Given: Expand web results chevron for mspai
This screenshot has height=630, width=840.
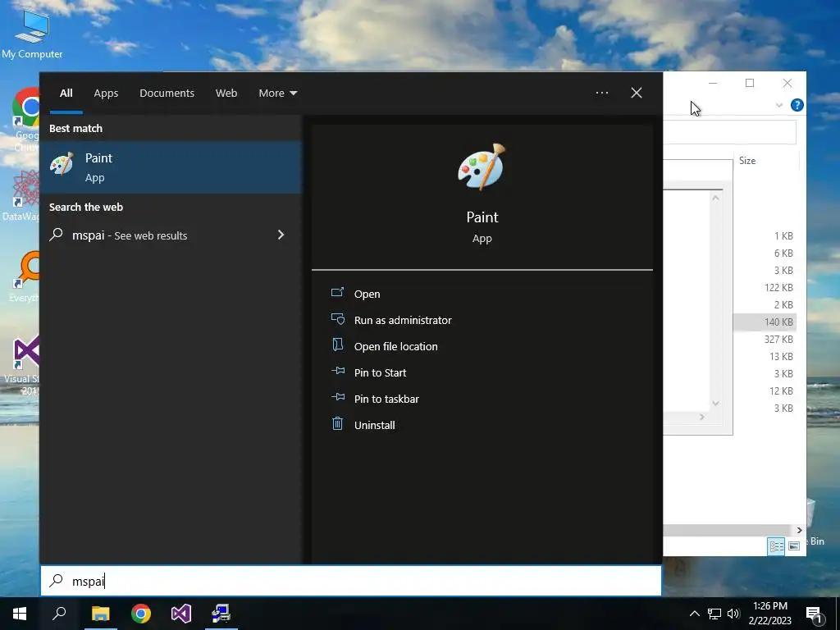Looking at the screenshot, I should coord(281,235).
